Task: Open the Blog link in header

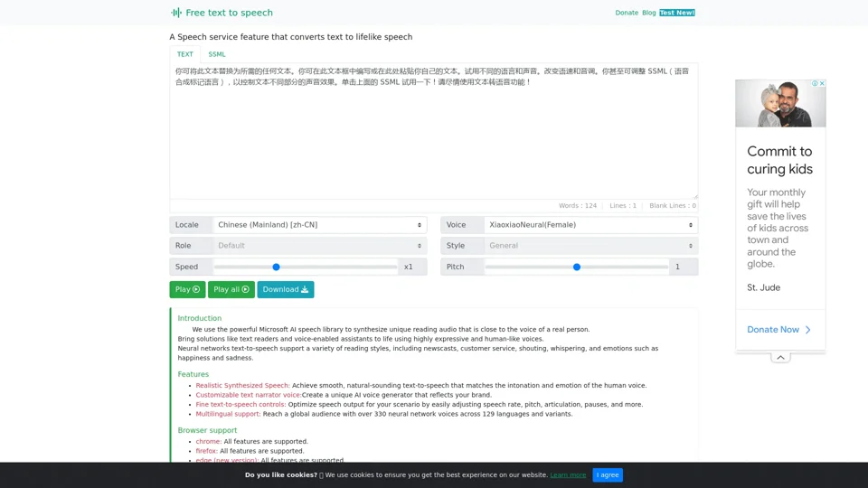Action: point(649,13)
